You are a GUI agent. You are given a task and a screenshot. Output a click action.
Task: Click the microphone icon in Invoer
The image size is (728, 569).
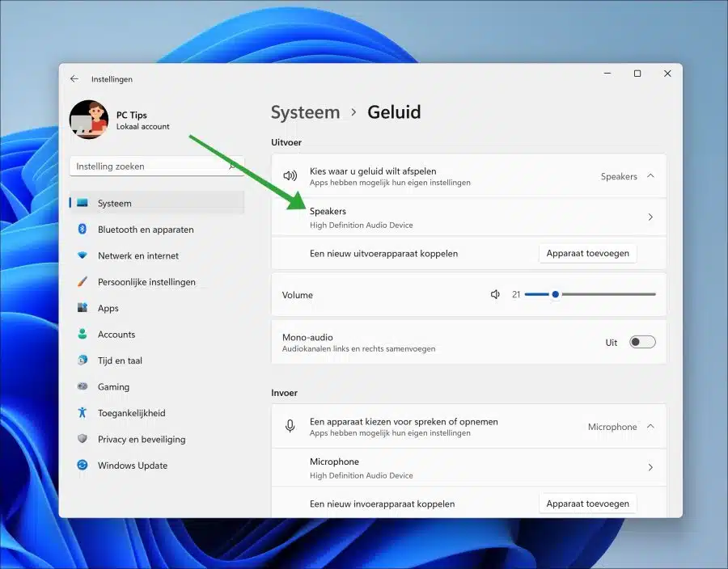pyautogui.click(x=290, y=426)
